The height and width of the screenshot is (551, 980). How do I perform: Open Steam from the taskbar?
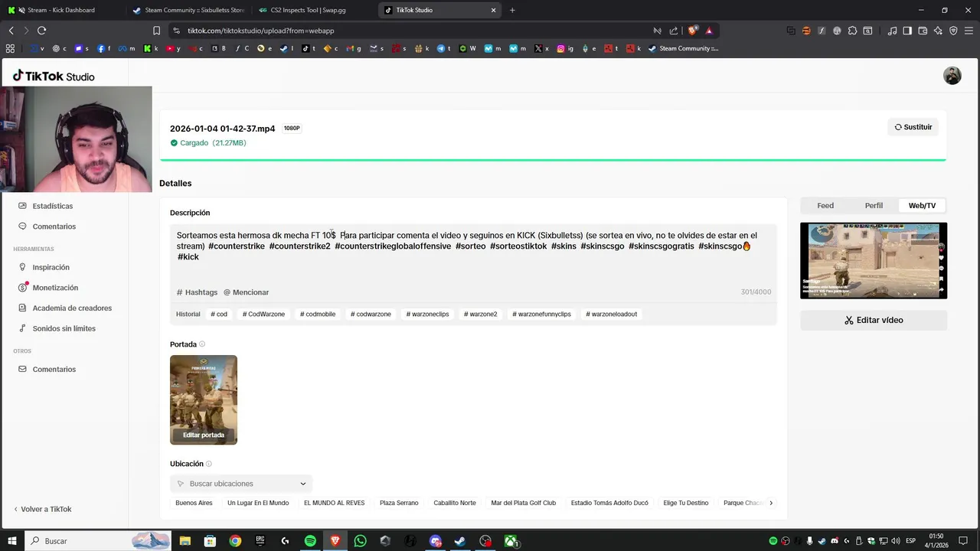[x=460, y=541]
